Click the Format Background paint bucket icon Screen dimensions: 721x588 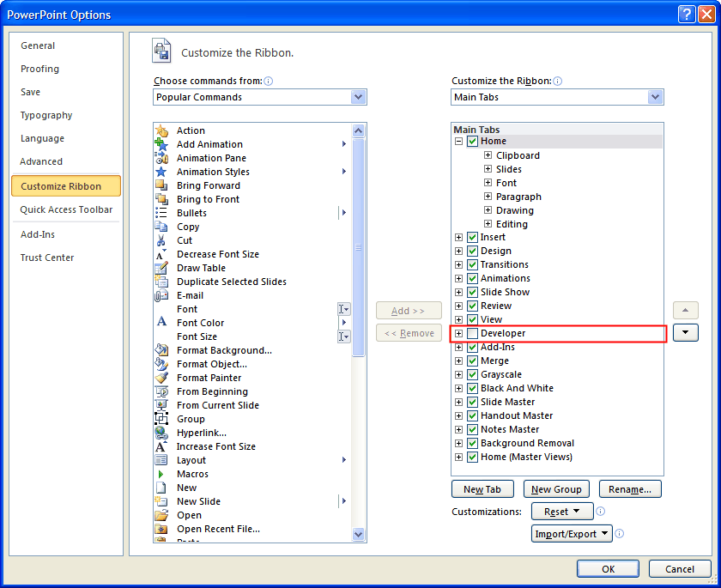tap(161, 350)
